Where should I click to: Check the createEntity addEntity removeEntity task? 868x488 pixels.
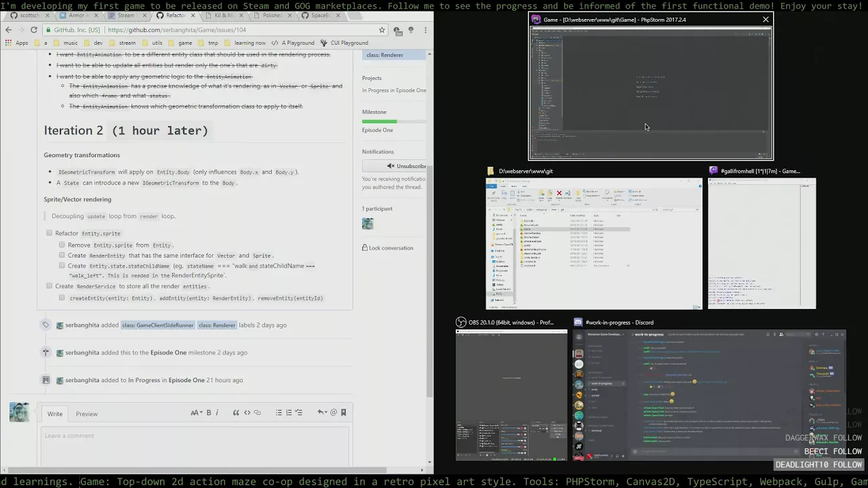click(x=62, y=298)
